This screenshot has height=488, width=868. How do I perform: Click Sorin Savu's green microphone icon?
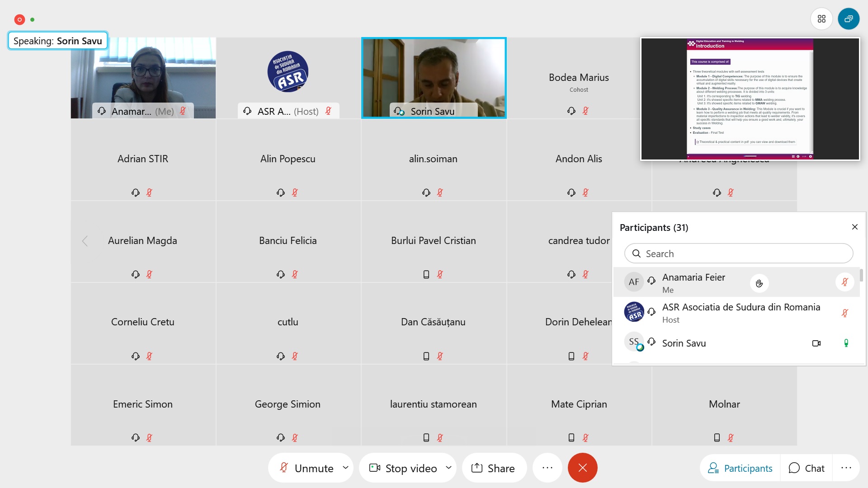pos(846,343)
